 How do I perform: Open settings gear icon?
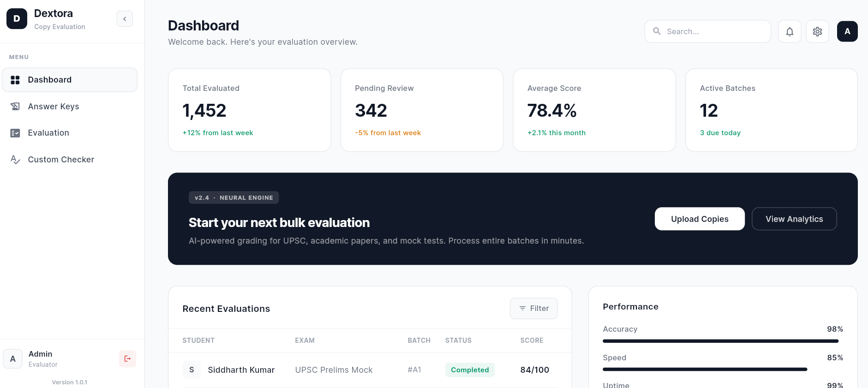click(817, 31)
